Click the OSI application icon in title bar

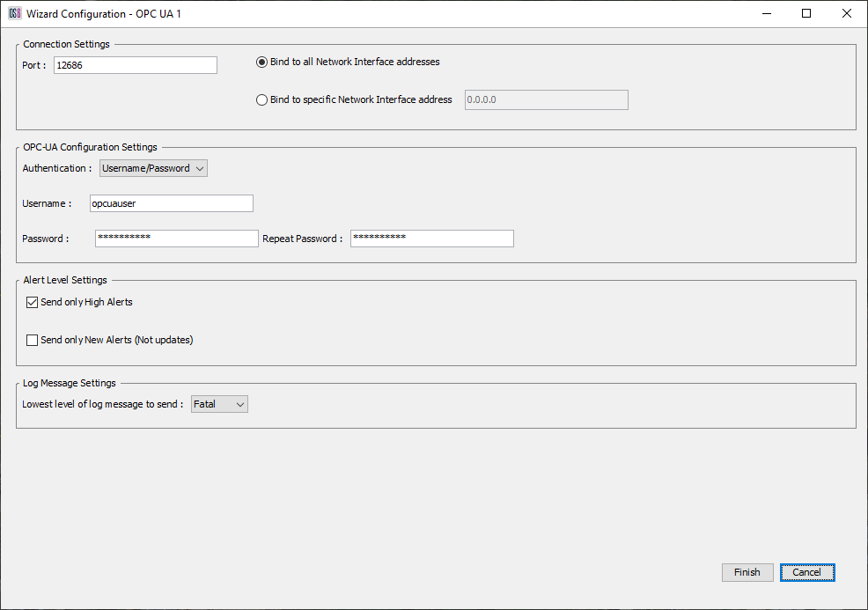[x=14, y=13]
